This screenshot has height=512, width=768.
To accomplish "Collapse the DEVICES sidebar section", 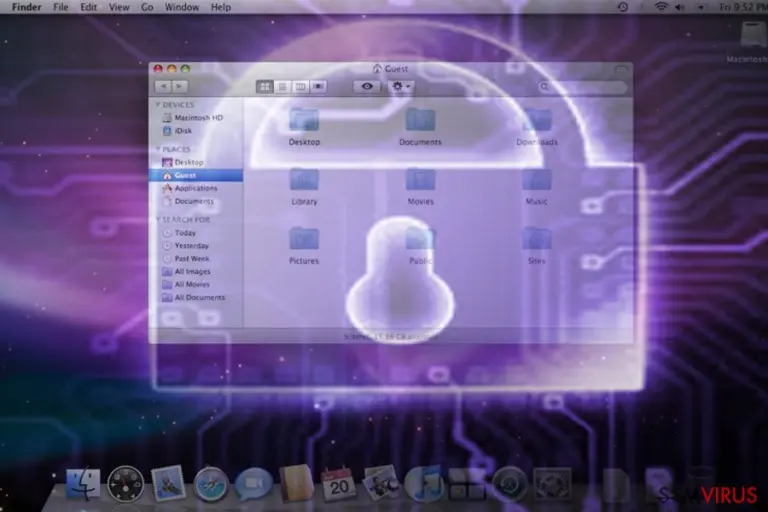I will pos(158,104).
